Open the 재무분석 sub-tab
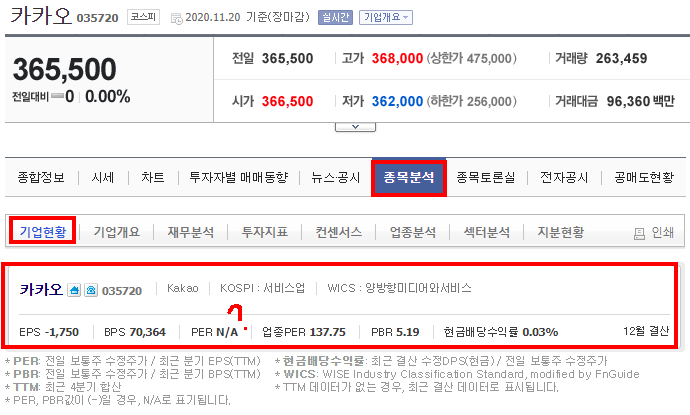The width and height of the screenshot is (690, 415). 191,231
